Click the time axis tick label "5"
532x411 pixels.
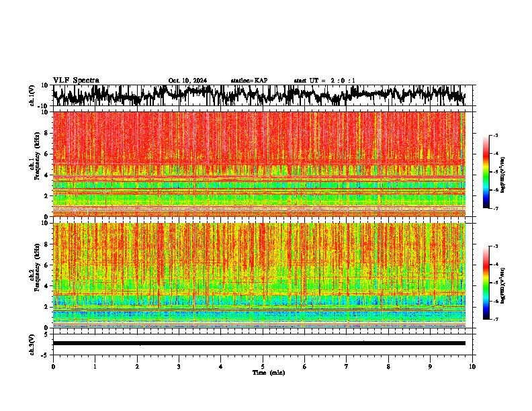tap(263, 367)
